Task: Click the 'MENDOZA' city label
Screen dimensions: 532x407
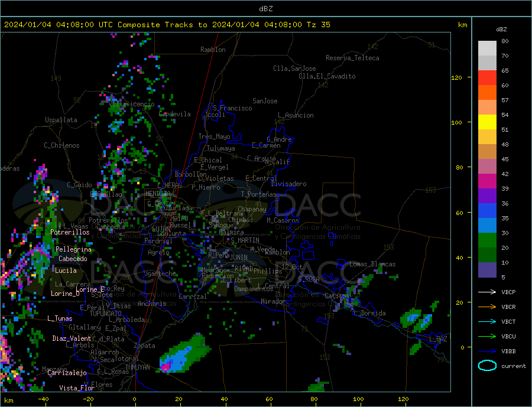Action: 158,194
